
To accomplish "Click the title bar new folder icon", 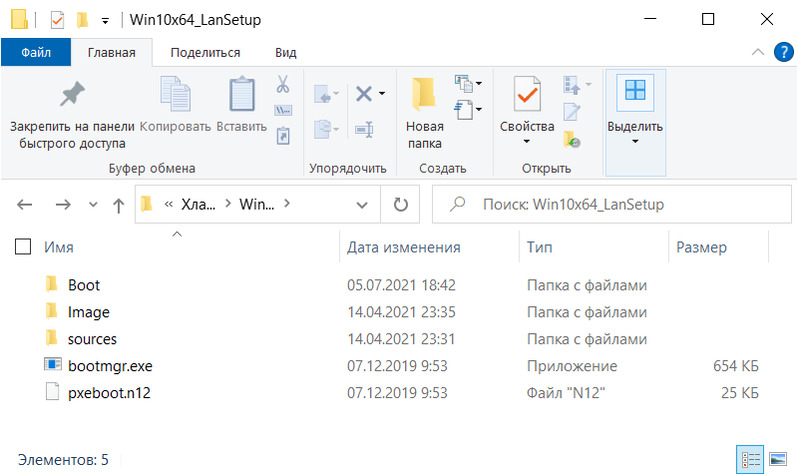I will tap(82, 20).
